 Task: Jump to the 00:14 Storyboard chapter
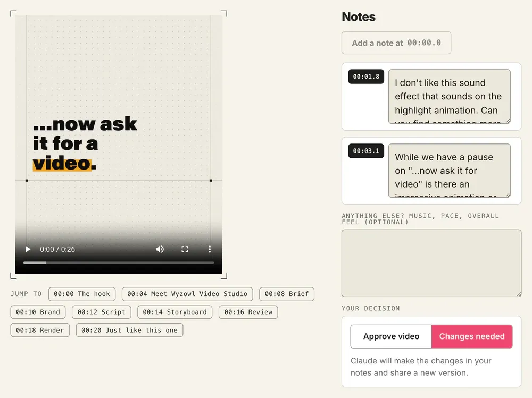(x=174, y=312)
